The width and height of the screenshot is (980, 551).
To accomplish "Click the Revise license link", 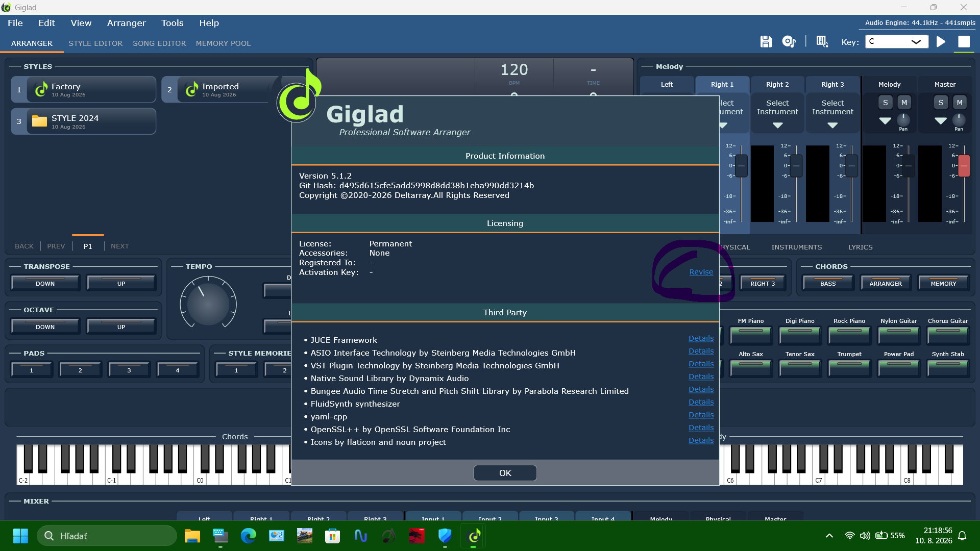I will click(701, 272).
